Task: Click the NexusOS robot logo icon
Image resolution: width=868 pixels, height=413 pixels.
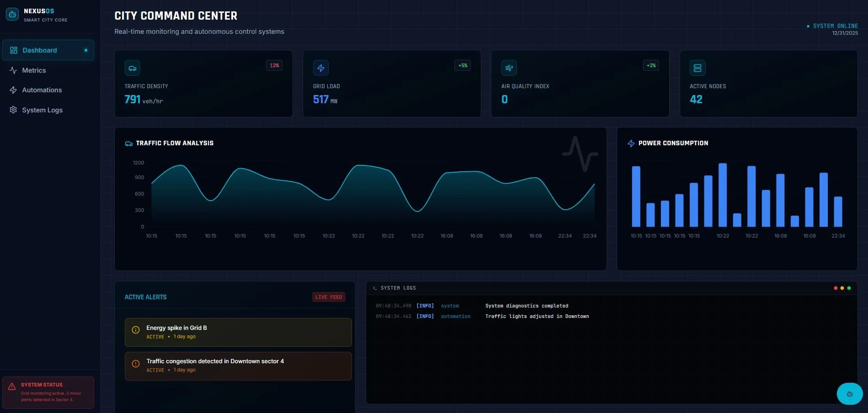Action: 12,15
